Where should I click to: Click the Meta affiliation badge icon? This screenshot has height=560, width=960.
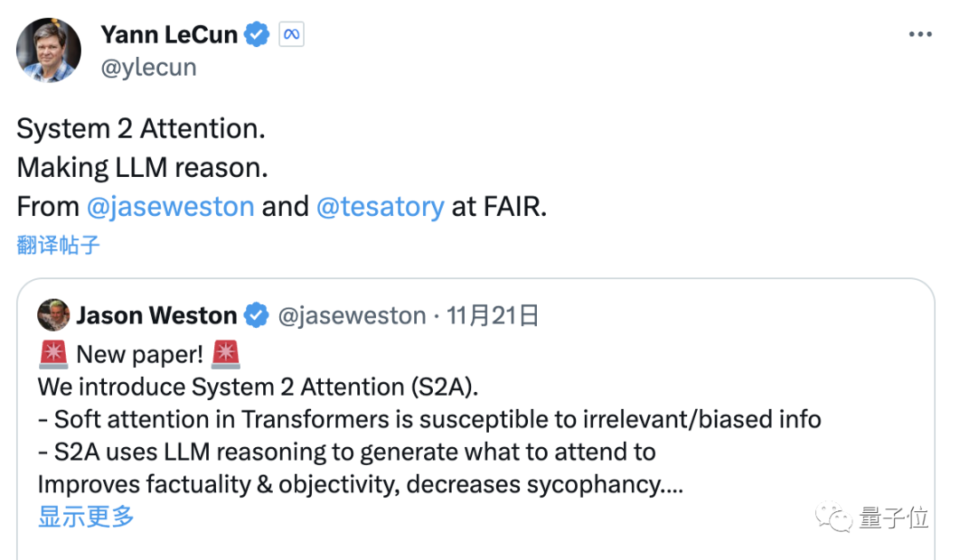292,35
